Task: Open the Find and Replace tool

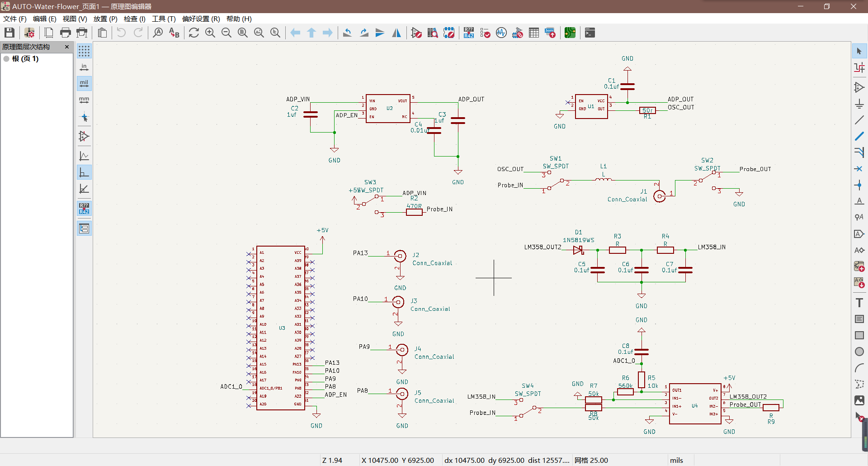Action: point(174,33)
